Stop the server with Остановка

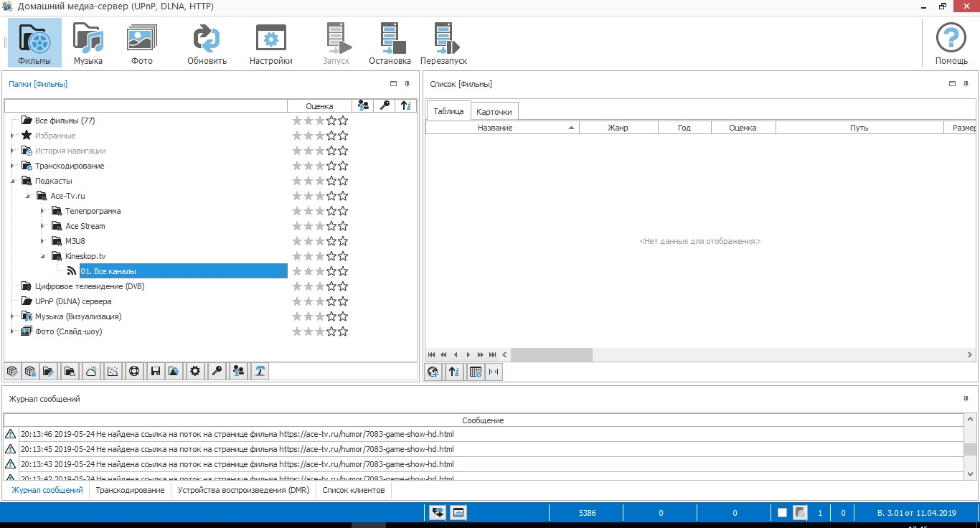[x=390, y=43]
